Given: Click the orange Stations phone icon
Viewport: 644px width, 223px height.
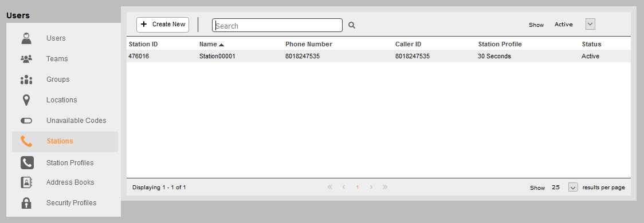Looking at the screenshot, I should coord(27,141).
